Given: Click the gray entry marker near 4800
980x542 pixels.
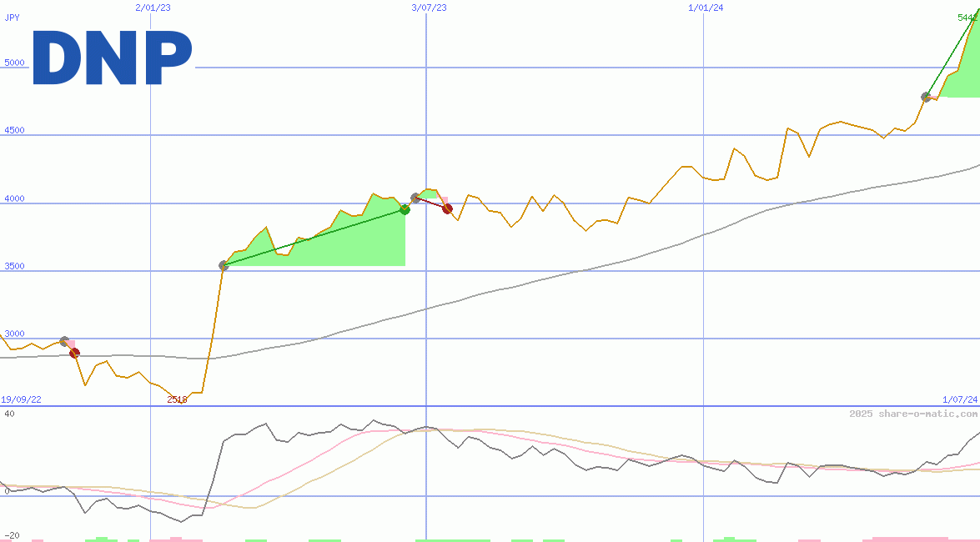Looking at the screenshot, I should pos(927,97).
